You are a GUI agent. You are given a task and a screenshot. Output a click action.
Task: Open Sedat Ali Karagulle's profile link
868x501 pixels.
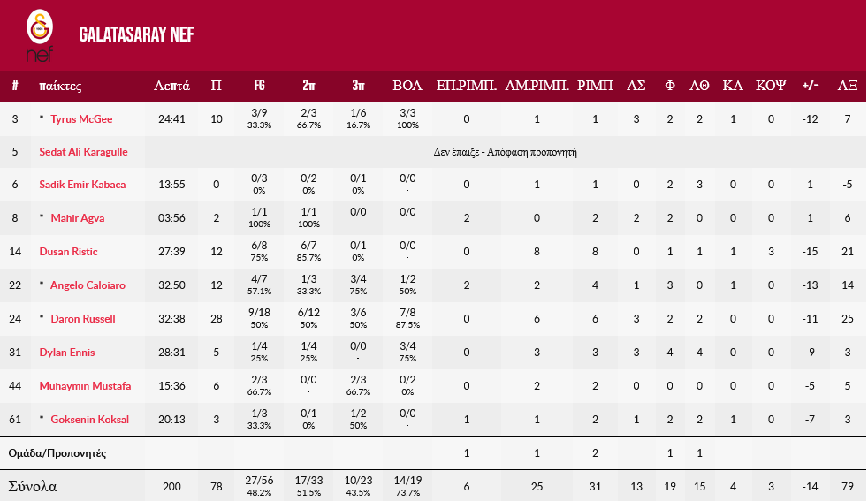point(83,152)
